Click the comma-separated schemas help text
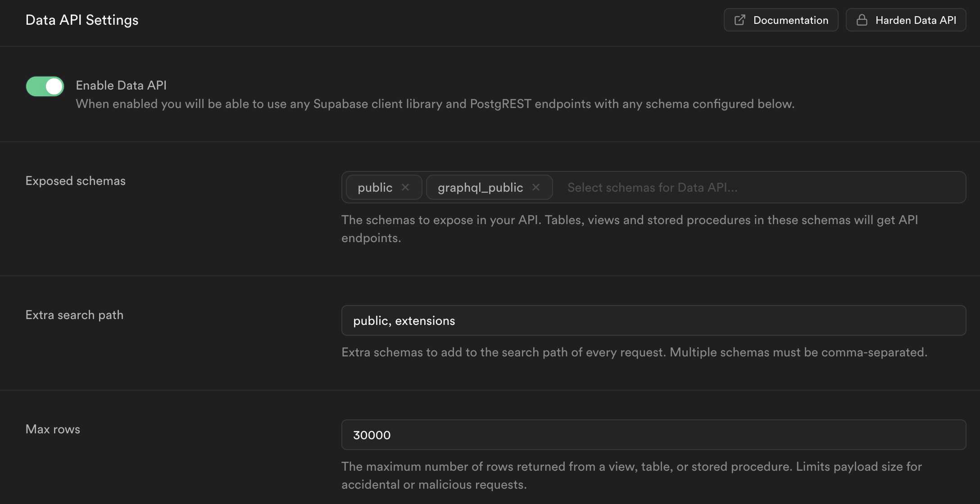980x504 pixels. (634, 352)
